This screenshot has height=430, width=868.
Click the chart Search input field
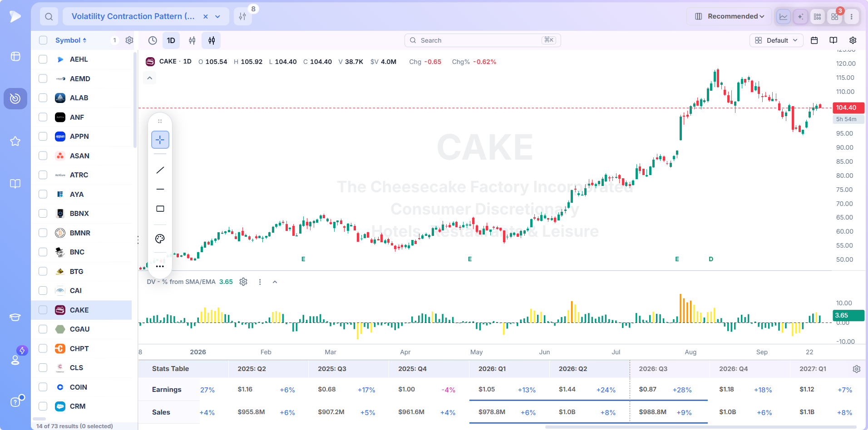483,40
